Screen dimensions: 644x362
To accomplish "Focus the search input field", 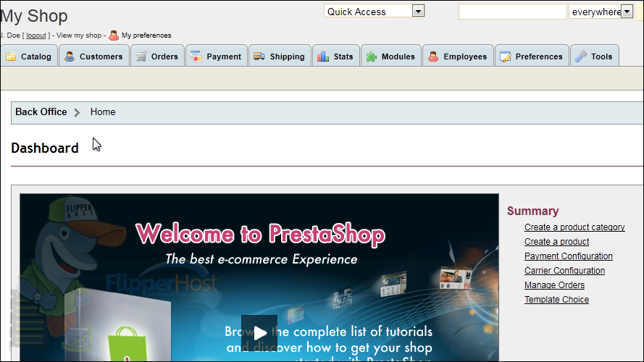I will [513, 12].
